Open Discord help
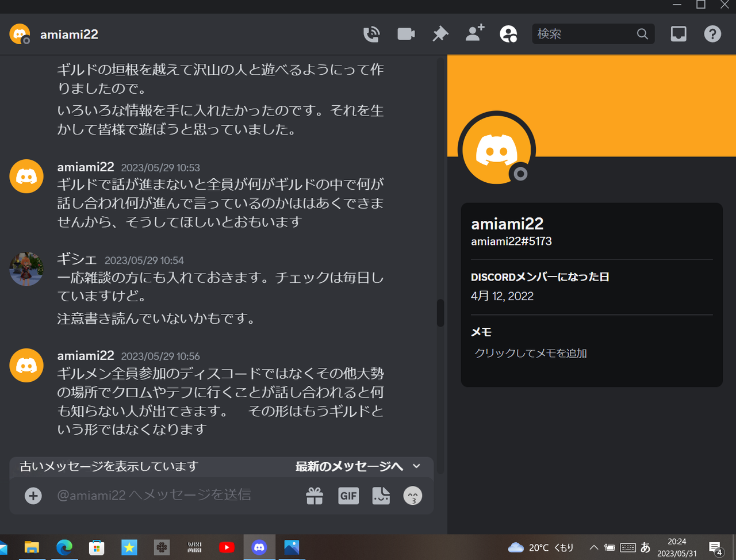Image resolution: width=736 pixels, height=560 pixels. (712, 34)
